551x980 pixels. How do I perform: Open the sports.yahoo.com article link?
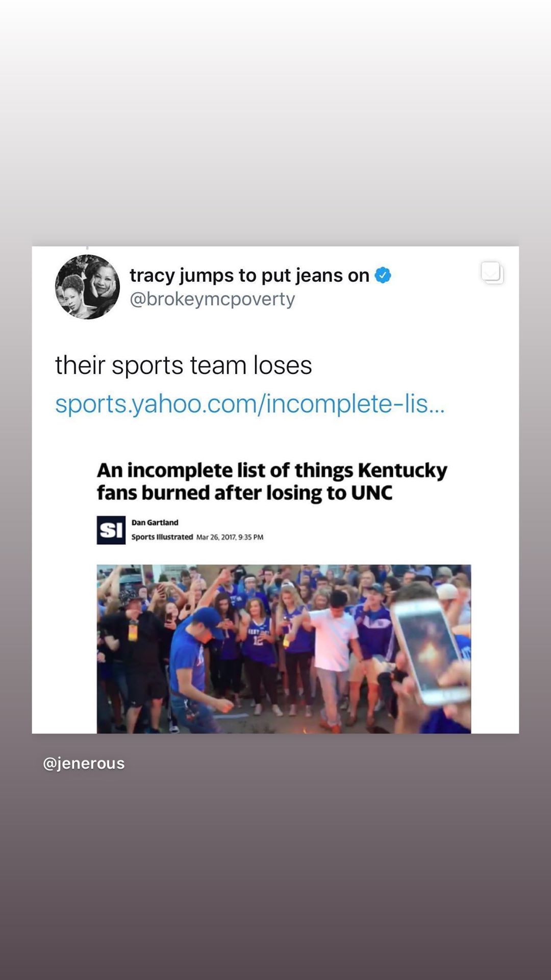[249, 404]
